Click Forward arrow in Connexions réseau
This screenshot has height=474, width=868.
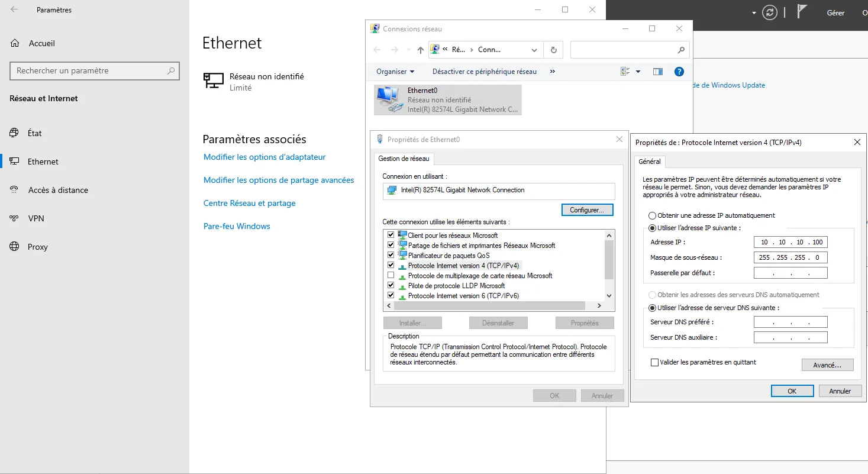click(395, 50)
